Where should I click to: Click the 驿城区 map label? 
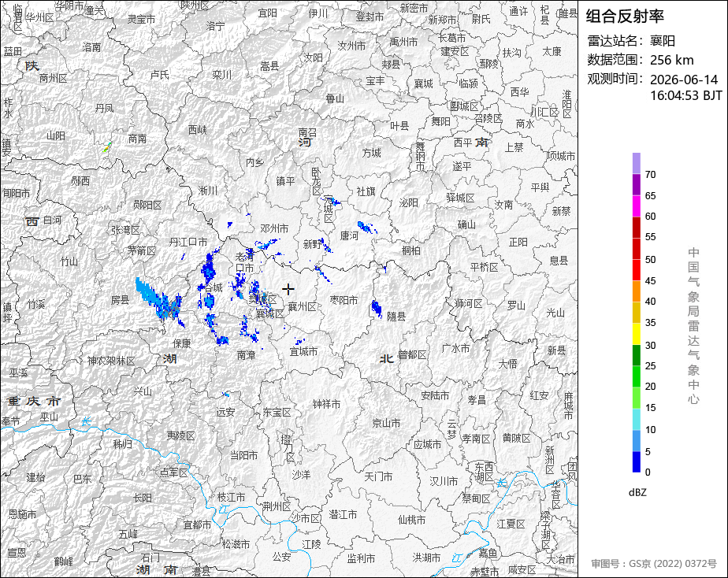click(460, 198)
